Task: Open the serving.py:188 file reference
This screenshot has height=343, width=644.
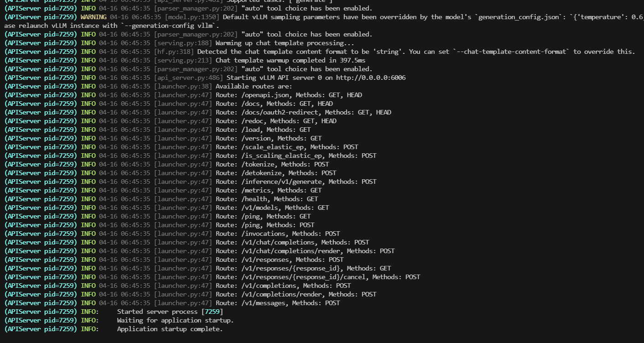Action: [182, 43]
